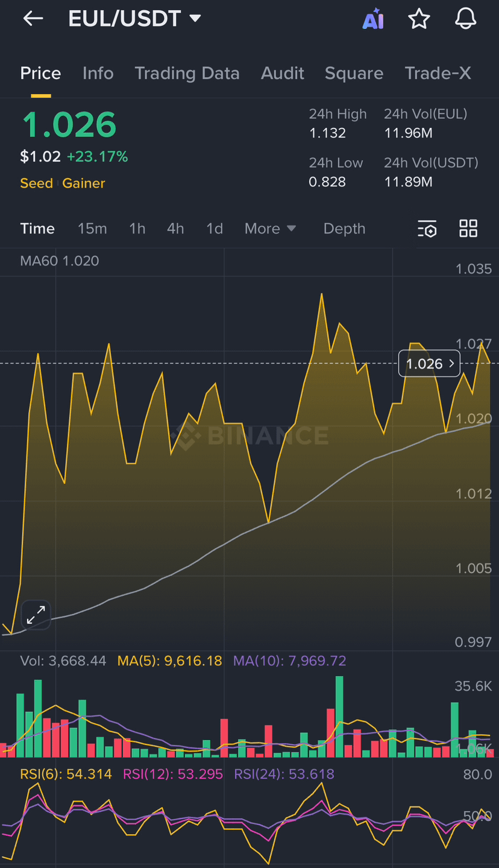Tap the $1.02 USD price value
This screenshot has width=499, height=868.
40,157
